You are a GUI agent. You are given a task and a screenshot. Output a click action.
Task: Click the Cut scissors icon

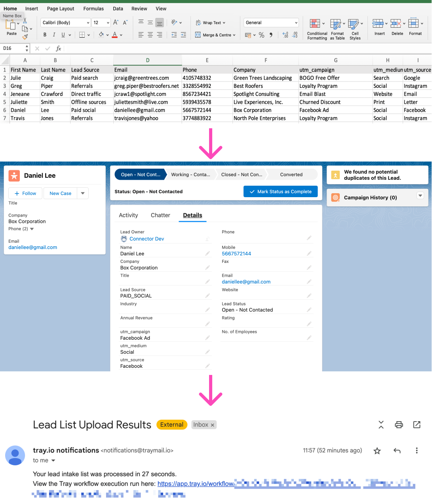coord(25,20)
